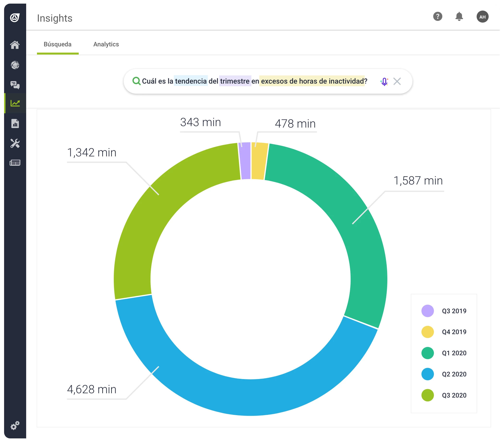This screenshot has width=504, height=442.
Task: Click the Insights page title
Action: (55, 18)
